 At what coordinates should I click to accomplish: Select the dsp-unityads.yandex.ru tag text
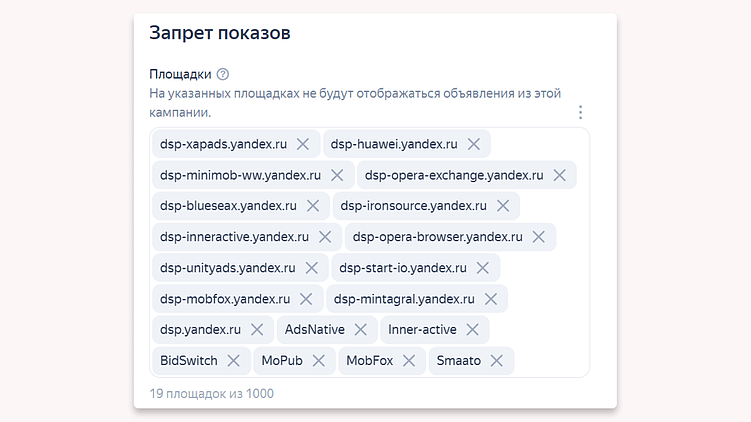[x=228, y=268]
